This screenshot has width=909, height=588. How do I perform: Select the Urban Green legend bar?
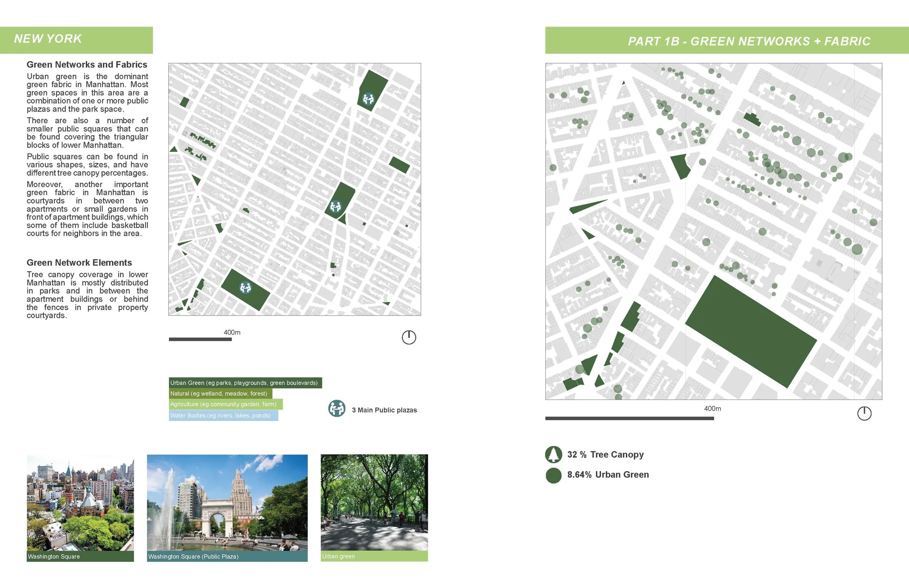245,383
